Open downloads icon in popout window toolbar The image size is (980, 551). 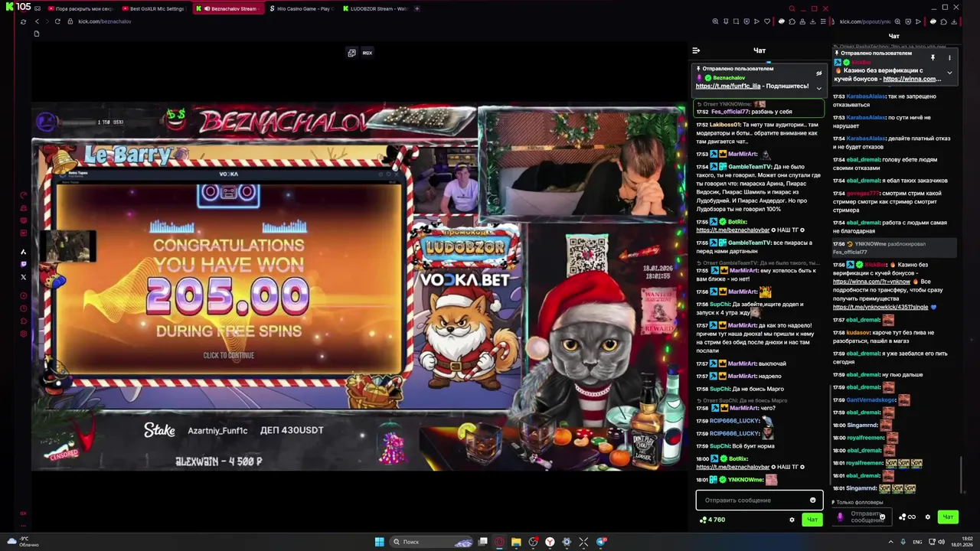(954, 21)
